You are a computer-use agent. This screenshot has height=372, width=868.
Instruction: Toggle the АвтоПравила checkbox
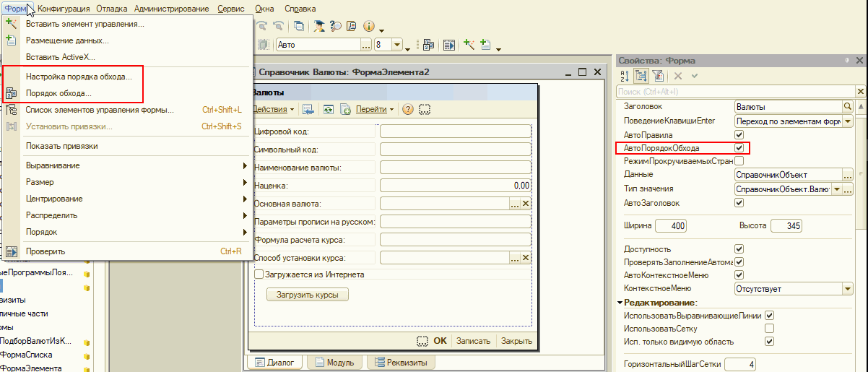[x=739, y=135]
